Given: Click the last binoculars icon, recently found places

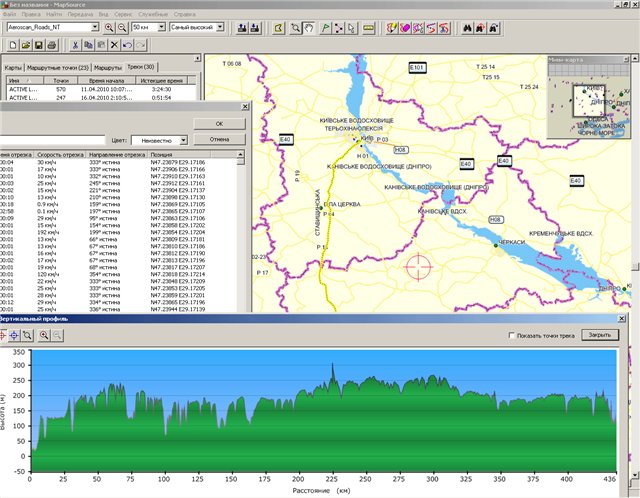Looking at the screenshot, I should (x=493, y=28).
